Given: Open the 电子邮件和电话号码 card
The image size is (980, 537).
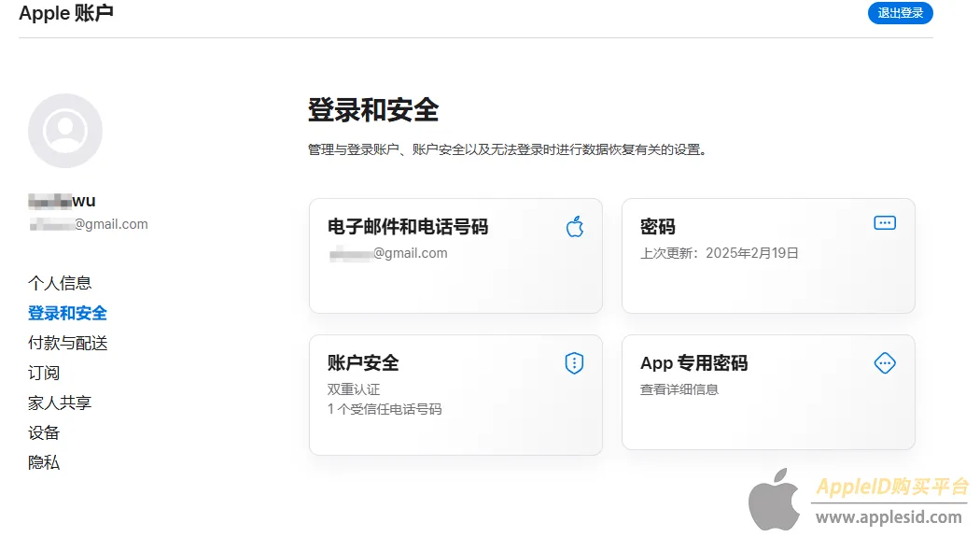Looking at the screenshot, I should click(455, 256).
